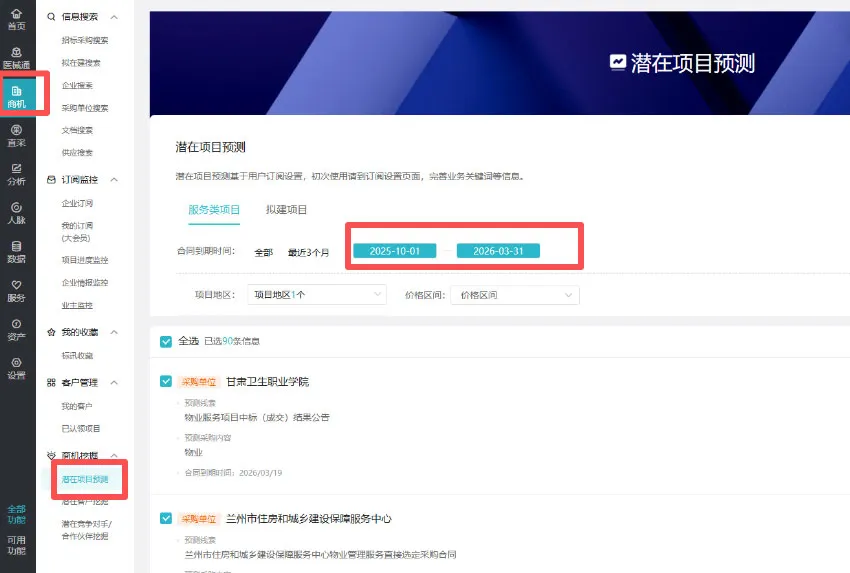The width and height of the screenshot is (850, 573).
Task: Switch to the 拟建项目 tab
Action: pyautogui.click(x=286, y=210)
